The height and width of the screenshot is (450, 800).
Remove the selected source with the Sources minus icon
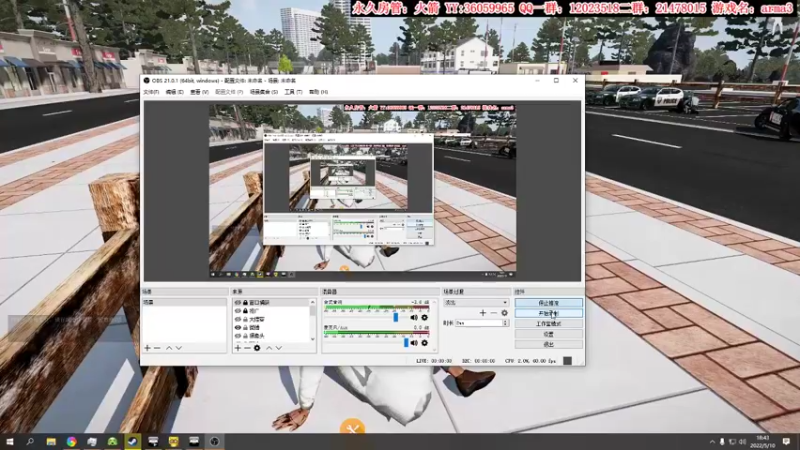[247, 348]
